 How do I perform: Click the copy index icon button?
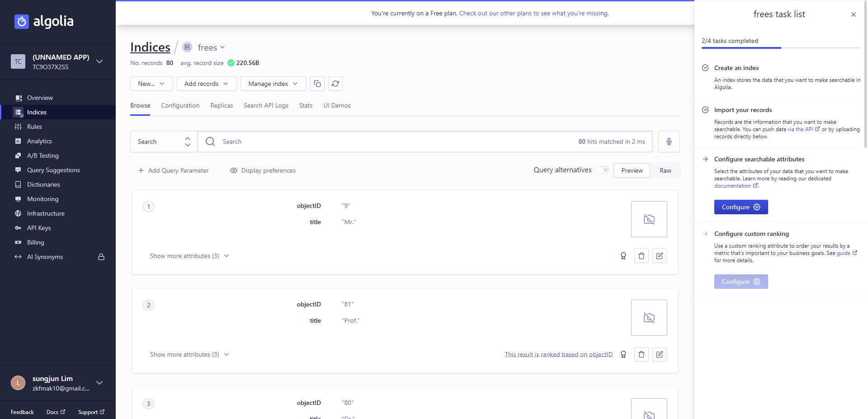317,84
